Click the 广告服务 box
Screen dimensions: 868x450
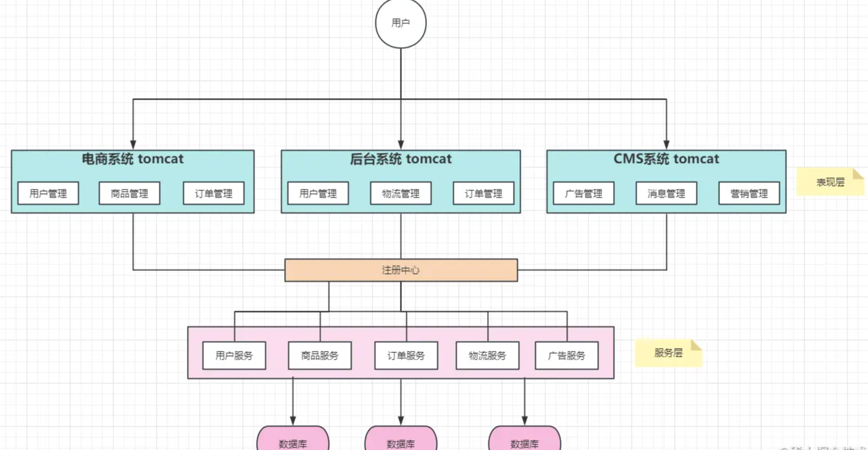567,355
